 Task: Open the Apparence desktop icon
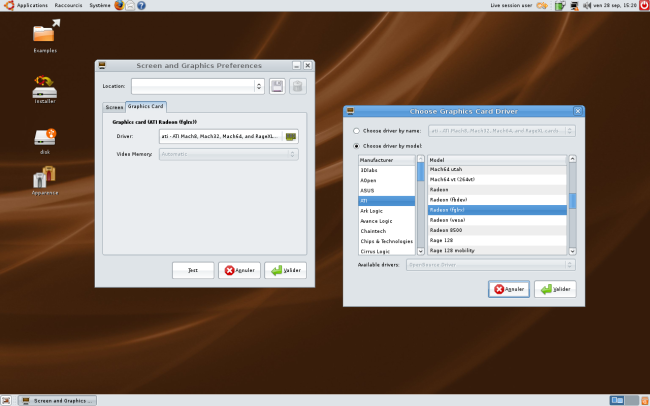45,180
